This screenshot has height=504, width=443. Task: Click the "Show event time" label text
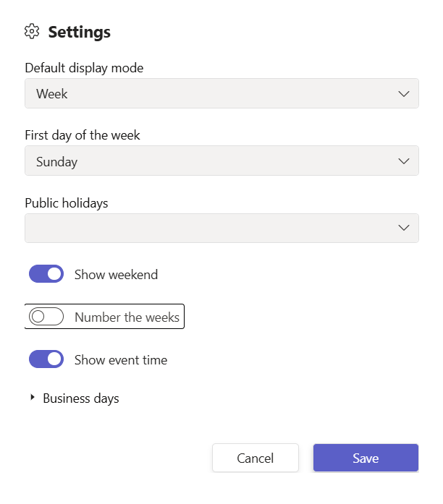(x=121, y=360)
